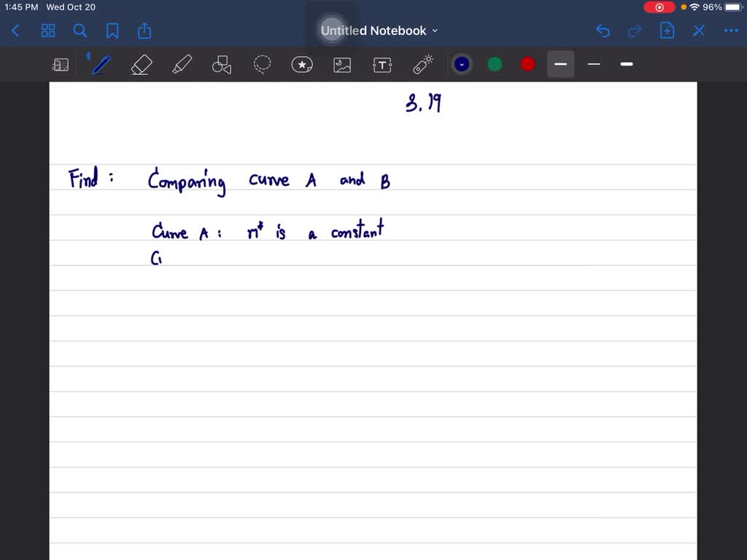This screenshot has width=747, height=560.
Task: Toggle the zoom window tool
Action: point(61,64)
